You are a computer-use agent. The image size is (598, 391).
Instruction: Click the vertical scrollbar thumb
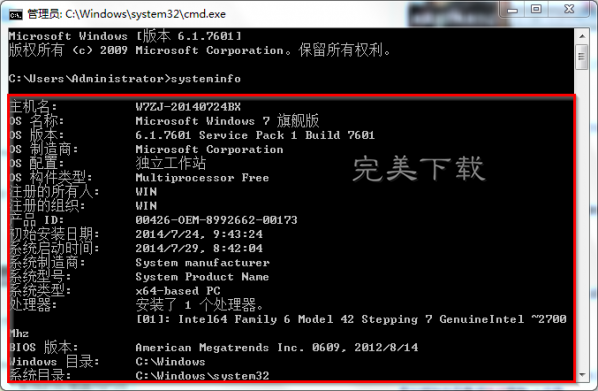point(582,57)
